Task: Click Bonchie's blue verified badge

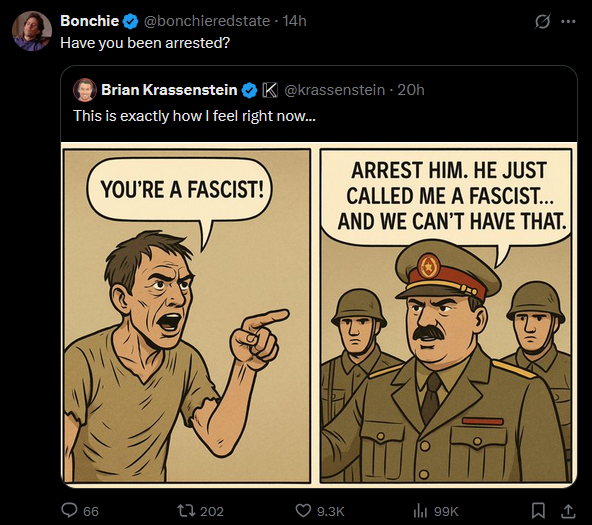Action: pos(131,21)
